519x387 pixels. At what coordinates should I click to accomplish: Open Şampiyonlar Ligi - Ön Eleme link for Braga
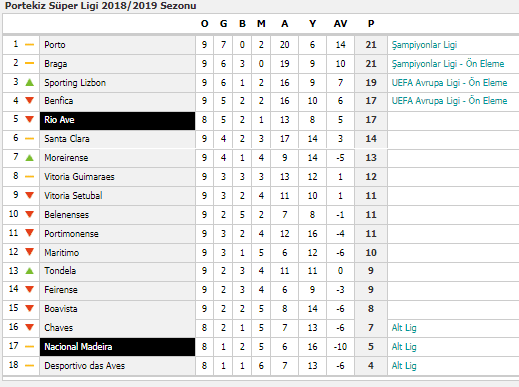(448, 64)
